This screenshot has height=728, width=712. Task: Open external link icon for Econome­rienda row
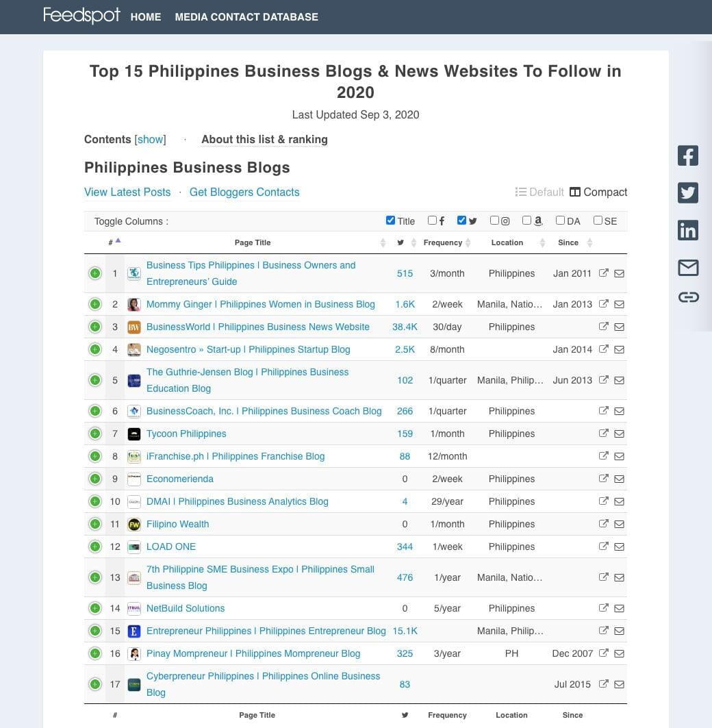coord(603,478)
